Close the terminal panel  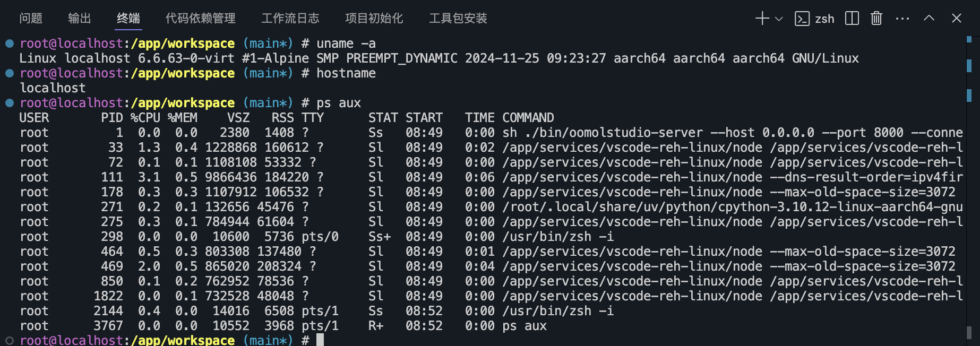957,19
